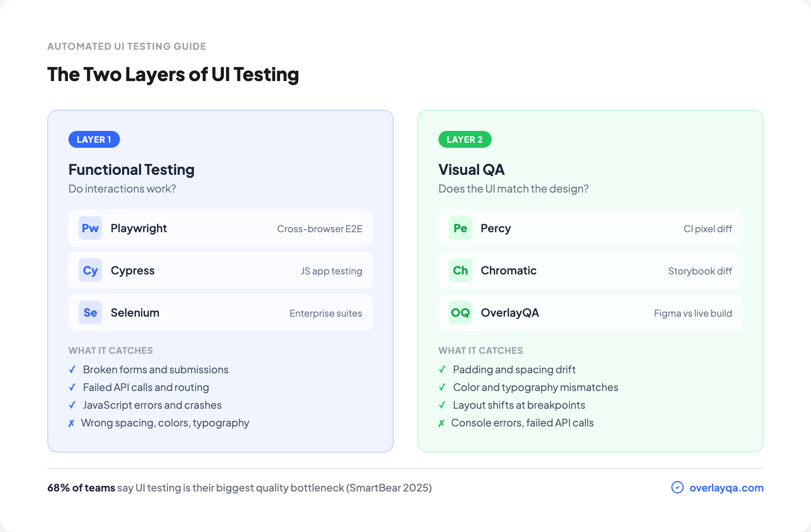Select the Percy tool name
Image resolution: width=811 pixels, height=532 pixels.
496,228
